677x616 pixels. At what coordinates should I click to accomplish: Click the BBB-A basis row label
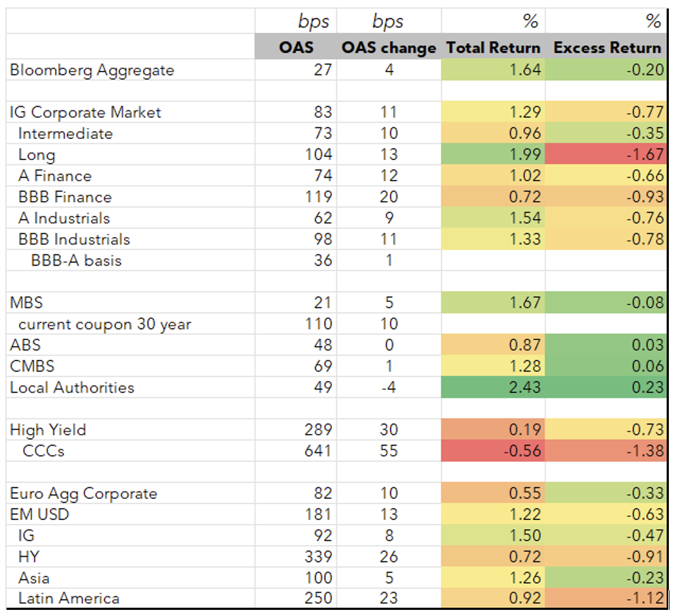pyautogui.click(x=76, y=260)
